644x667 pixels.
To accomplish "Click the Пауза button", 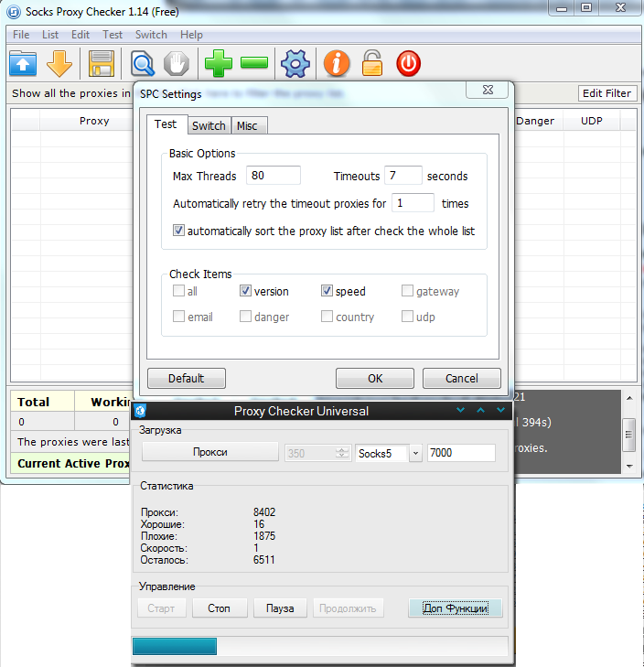I will click(x=280, y=608).
